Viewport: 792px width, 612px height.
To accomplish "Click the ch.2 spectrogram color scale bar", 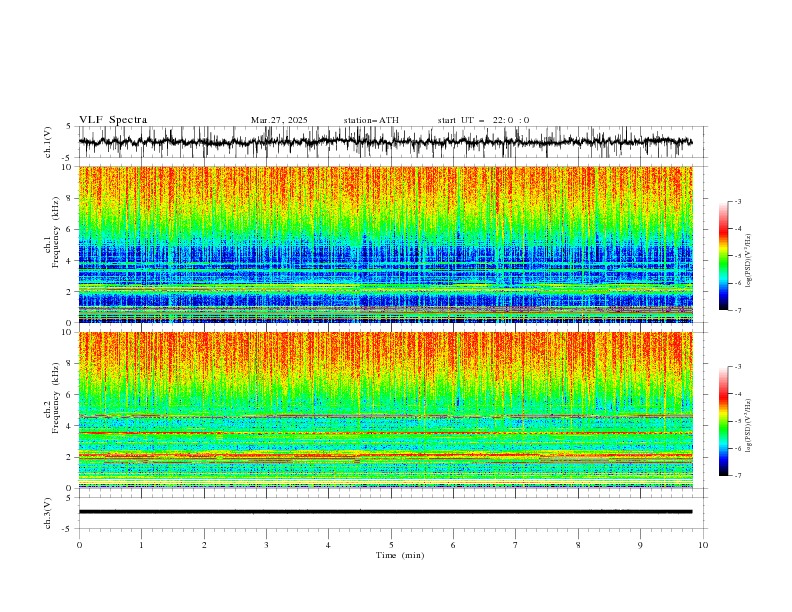I will coord(724,421).
